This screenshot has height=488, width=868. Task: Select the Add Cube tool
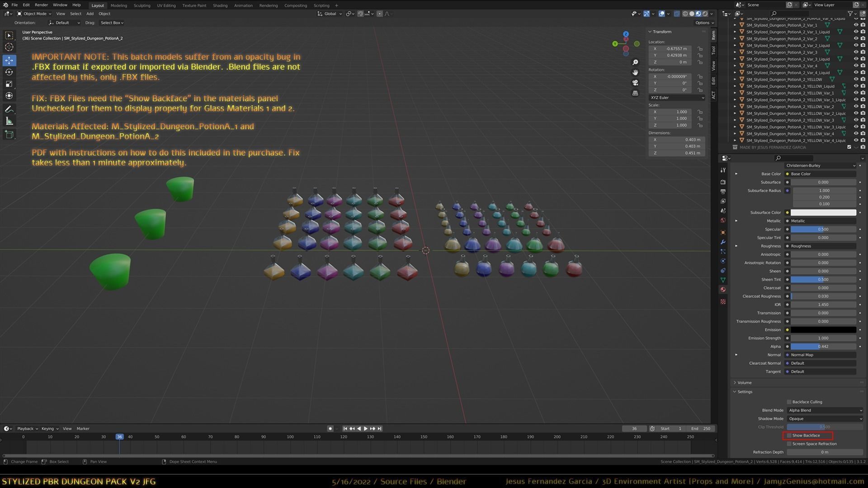(9, 134)
